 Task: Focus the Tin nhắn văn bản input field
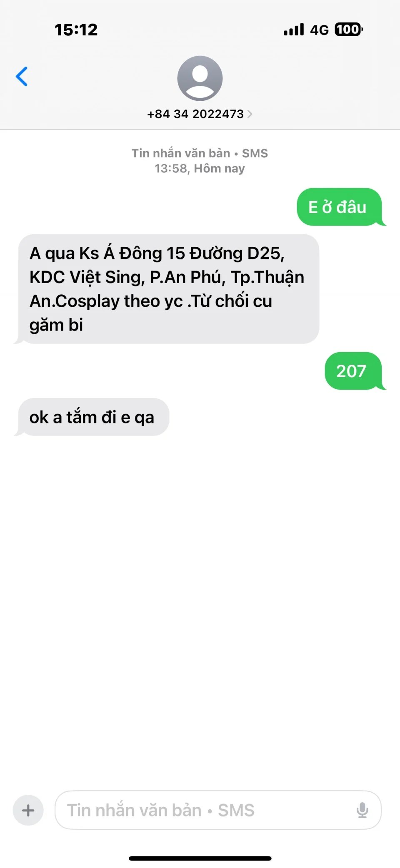pyautogui.click(x=218, y=810)
